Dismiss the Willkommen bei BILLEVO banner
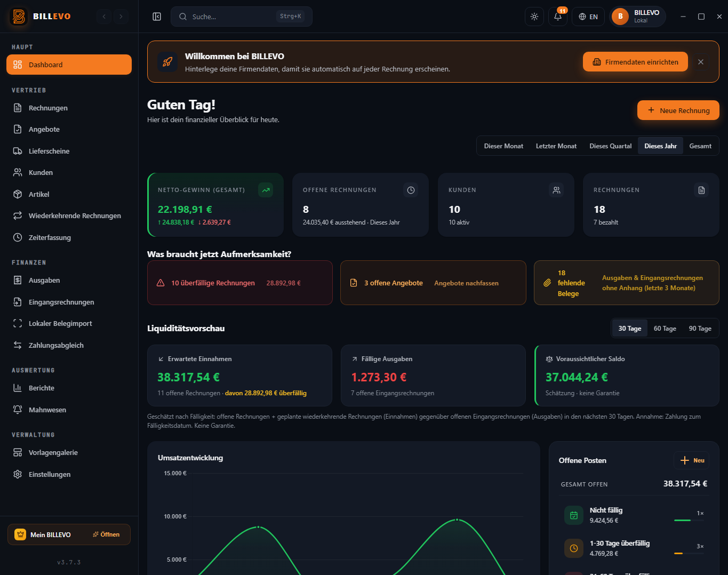Image resolution: width=728 pixels, height=575 pixels. tap(701, 62)
